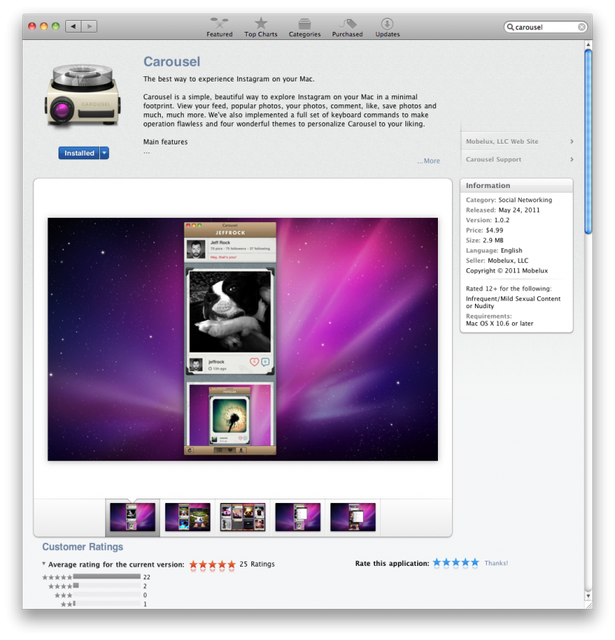The image size is (615, 640).
Task: Open the Featured section icon
Action: (219, 23)
